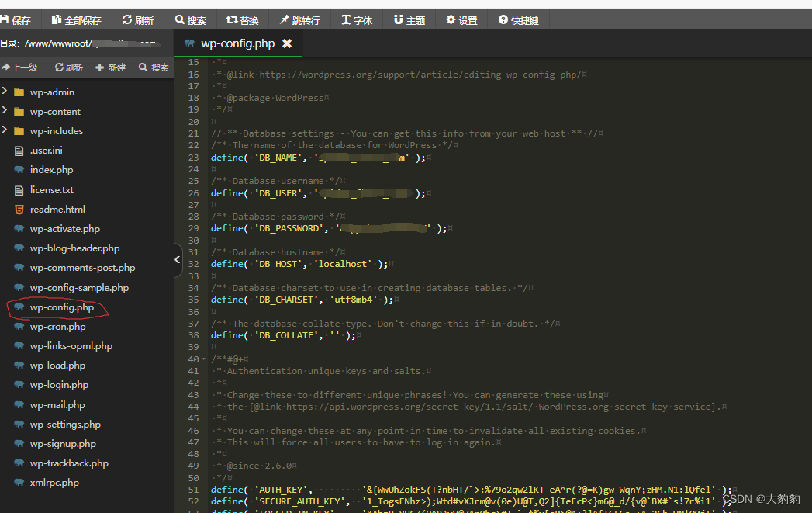Close the wp-config.php tab
812x513 pixels.
[287, 43]
